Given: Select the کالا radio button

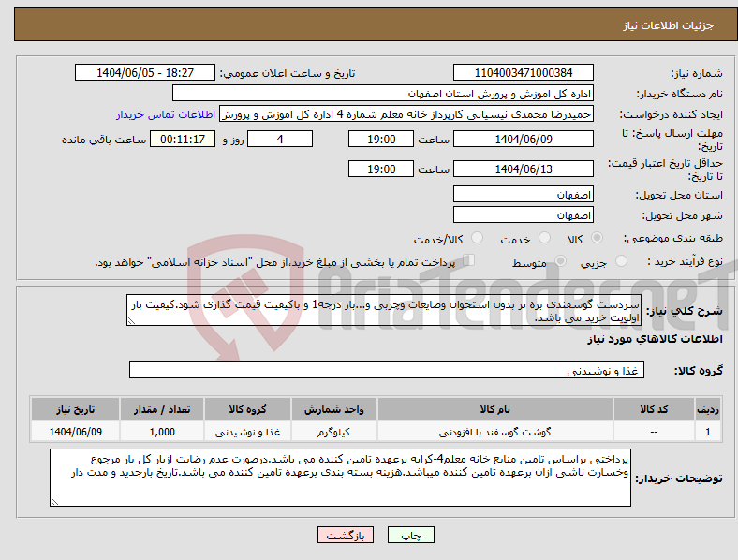Looking at the screenshot, I should pos(597,238).
